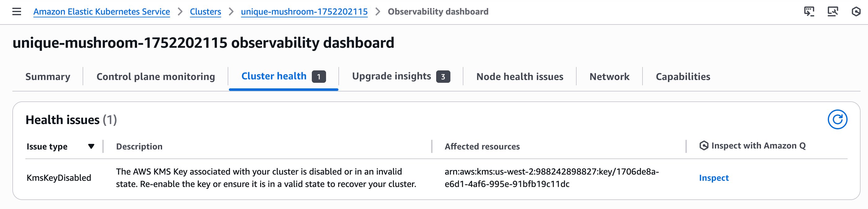
Task: Open the Node health issues tab
Action: point(520,76)
